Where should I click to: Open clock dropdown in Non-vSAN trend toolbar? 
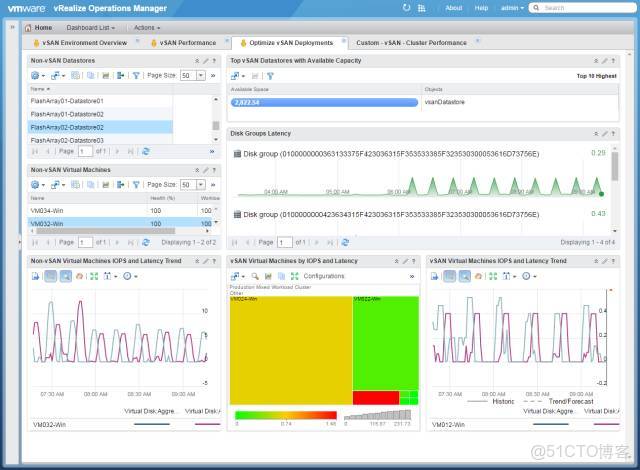pyautogui.click(x=130, y=276)
